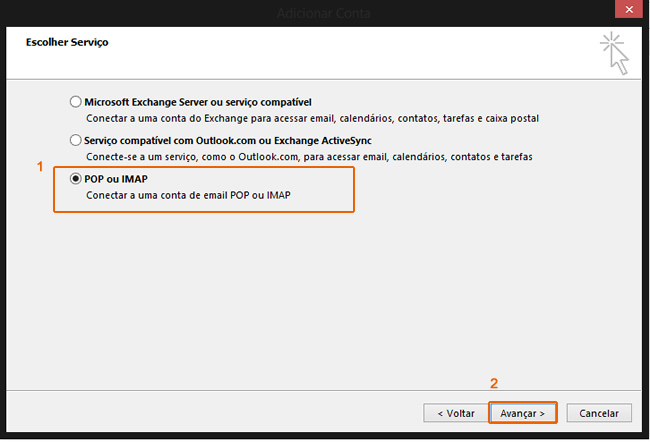Click the orange annotation number 1
Image resolution: width=650 pixels, height=442 pixels.
41,167
